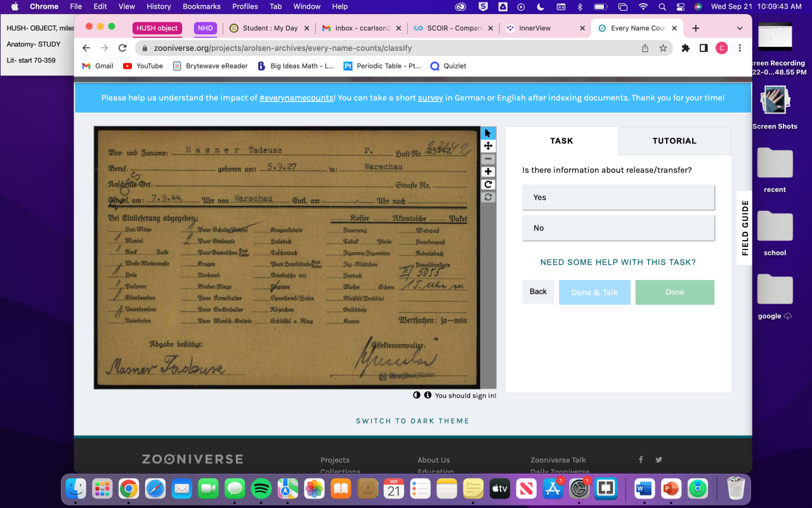Toggle Chrome side panel icon

coord(704,48)
